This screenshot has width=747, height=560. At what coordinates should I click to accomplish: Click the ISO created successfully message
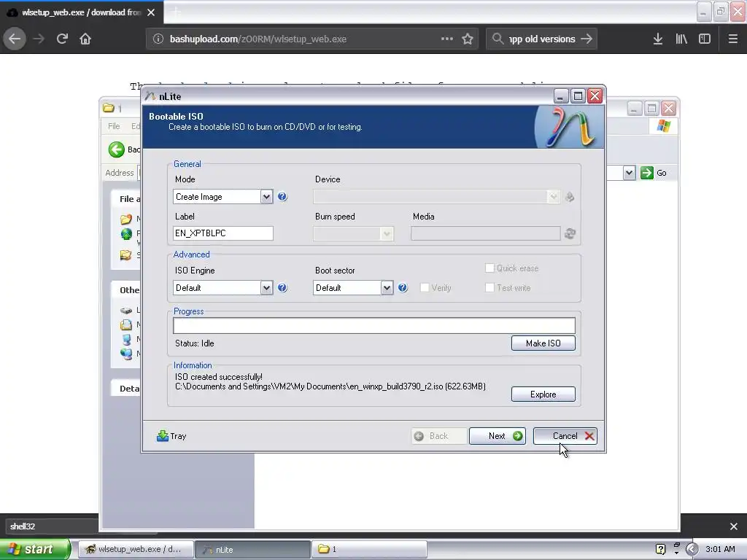pyautogui.click(x=219, y=377)
